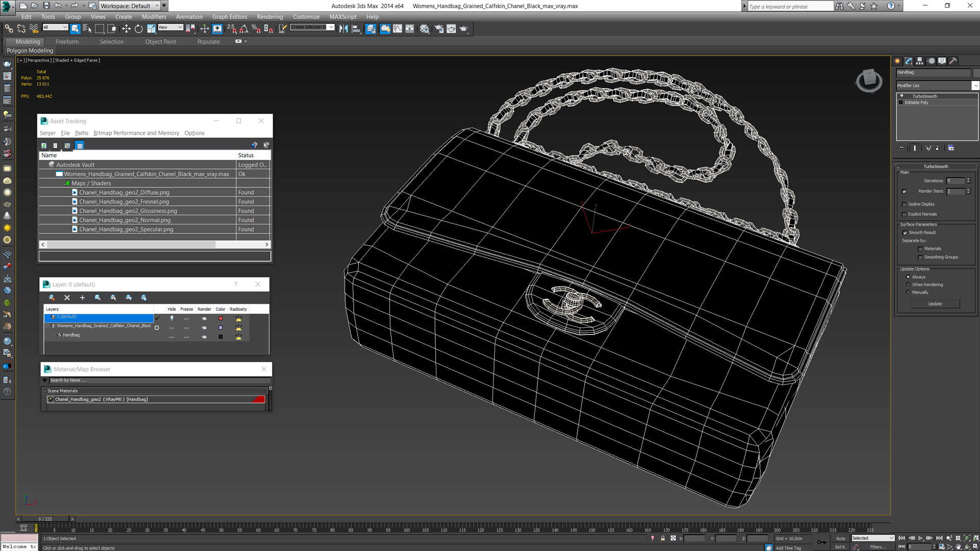Screen dimensions: 980x551
Task: Open the Material Editor icon
Action: pyautogui.click(x=425, y=29)
